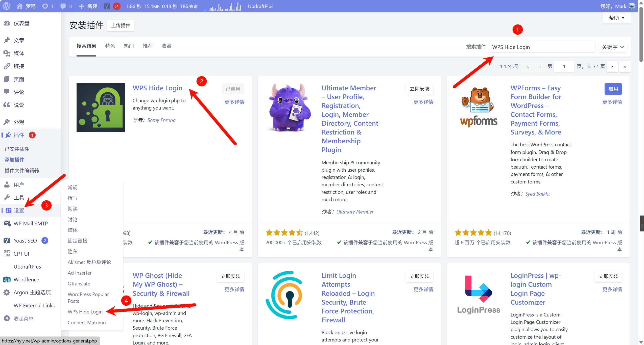
Task: Select the 搜索结果 tab
Action: pyautogui.click(x=86, y=46)
